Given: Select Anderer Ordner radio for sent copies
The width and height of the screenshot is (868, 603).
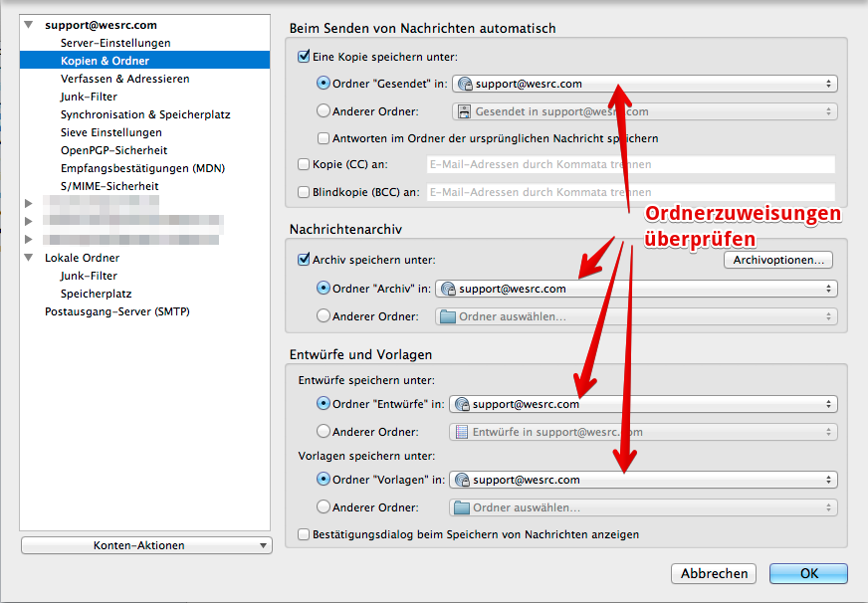Looking at the screenshot, I should [x=324, y=110].
